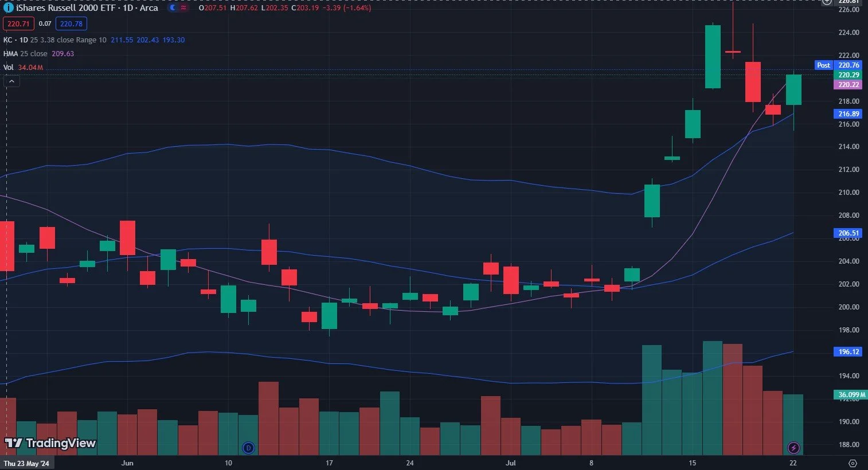Click the KC middle value 202.43

[x=148, y=40]
